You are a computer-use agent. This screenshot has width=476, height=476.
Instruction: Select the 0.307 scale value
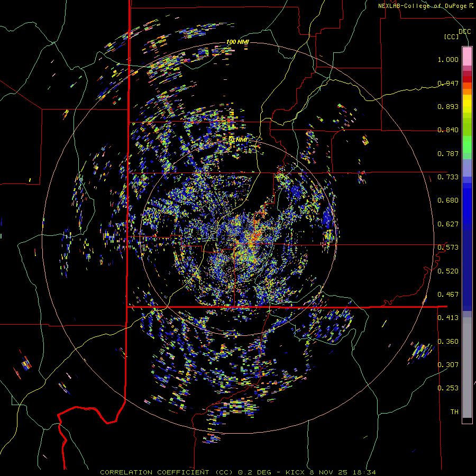(448, 364)
